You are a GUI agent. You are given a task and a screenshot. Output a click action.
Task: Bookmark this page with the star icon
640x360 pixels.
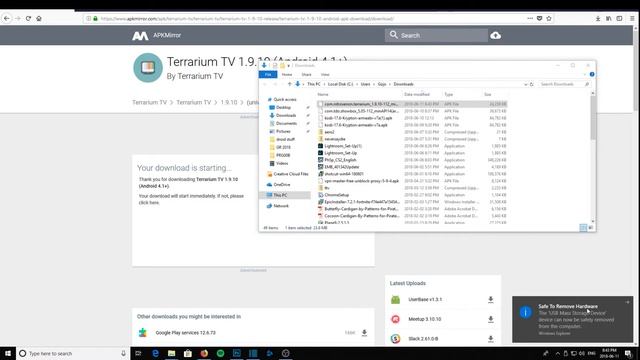[549, 18]
